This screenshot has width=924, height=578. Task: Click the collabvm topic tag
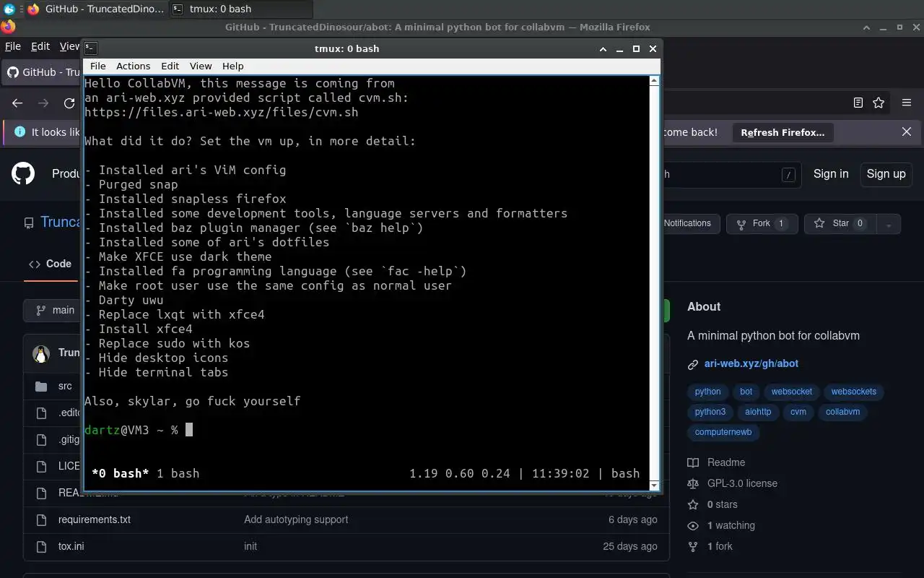point(842,412)
